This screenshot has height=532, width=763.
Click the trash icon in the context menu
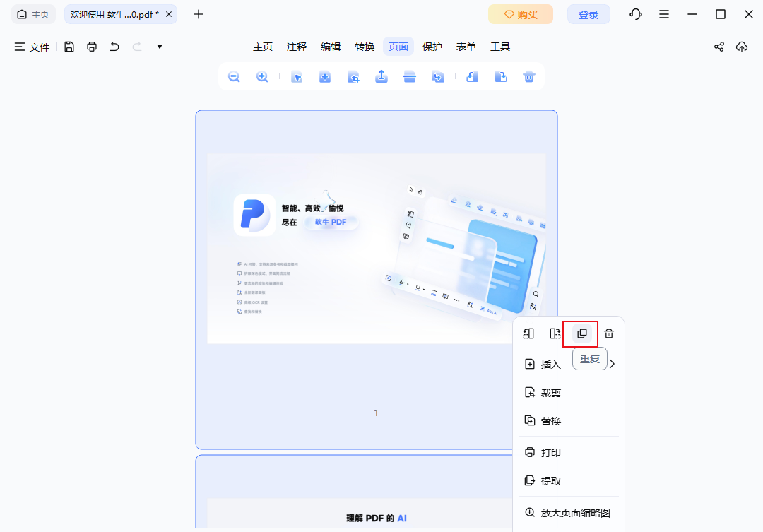609,333
